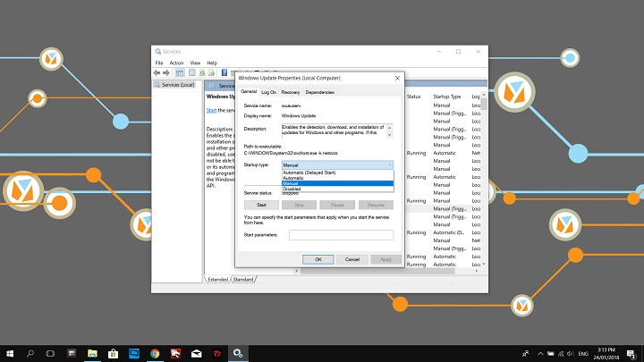Collapse the Startup type combo box arrow
Screen dimensions: 644x362
pyautogui.click(x=390, y=165)
